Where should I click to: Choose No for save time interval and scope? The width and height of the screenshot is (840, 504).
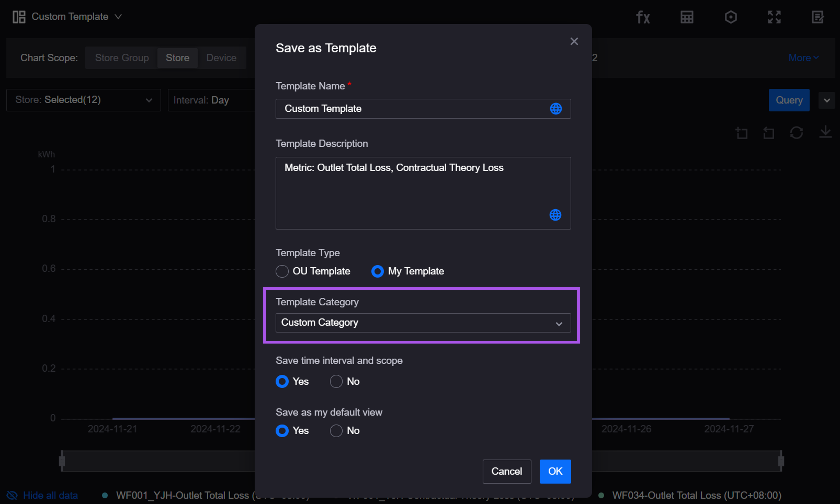[336, 381]
